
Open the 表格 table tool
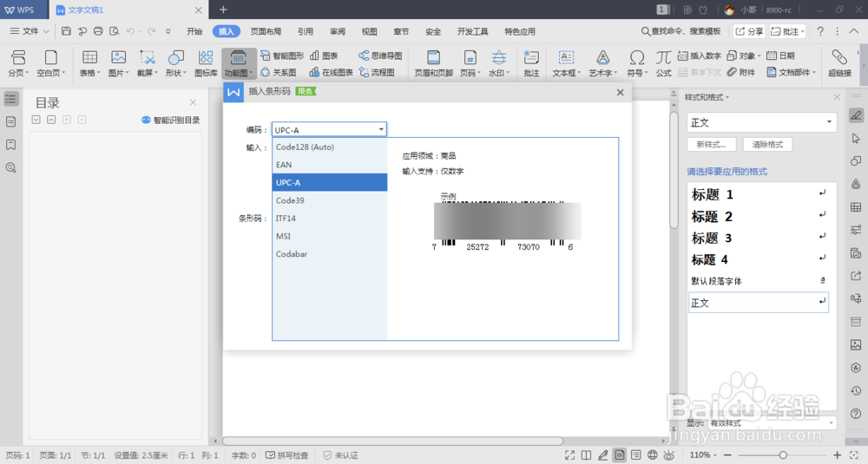(89, 63)
